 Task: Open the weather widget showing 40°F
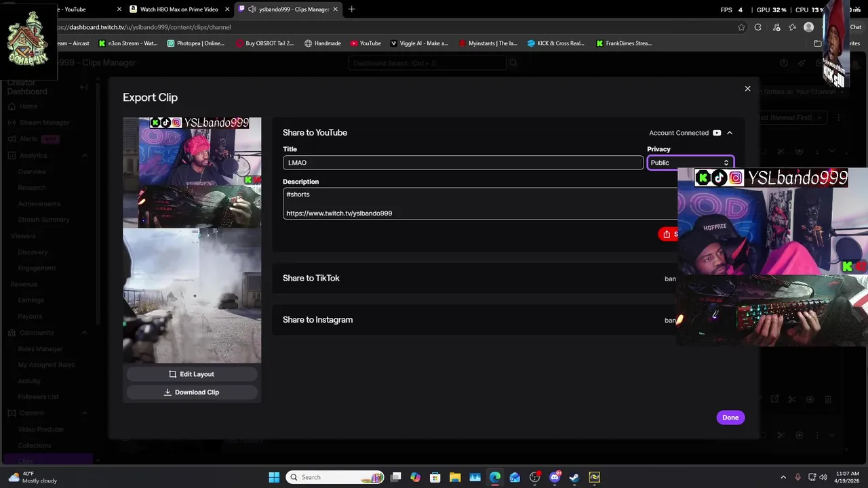pos(33,477)
